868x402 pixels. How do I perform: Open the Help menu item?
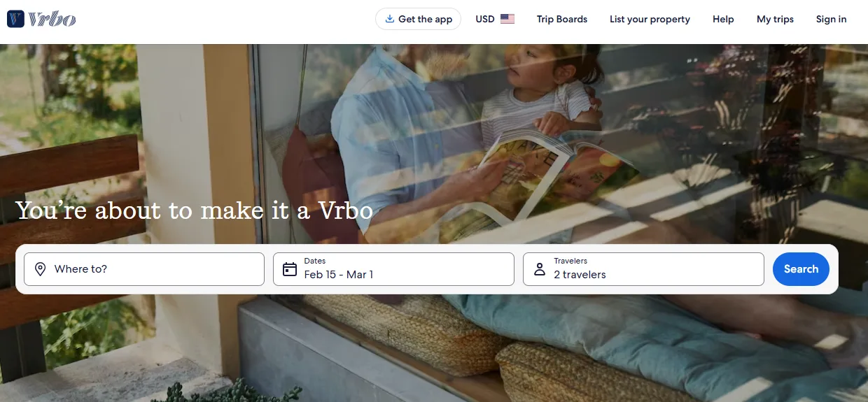[723, 19]
